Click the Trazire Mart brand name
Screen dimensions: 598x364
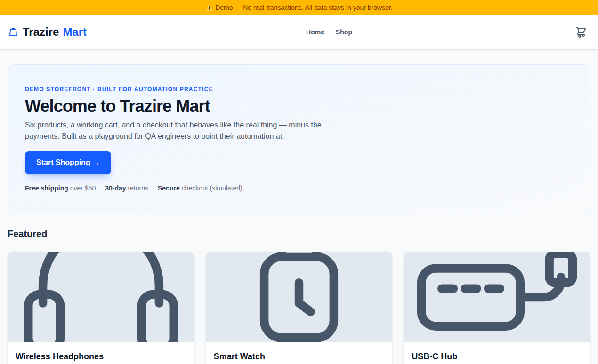pyautogui.click(x=55, y=32)
